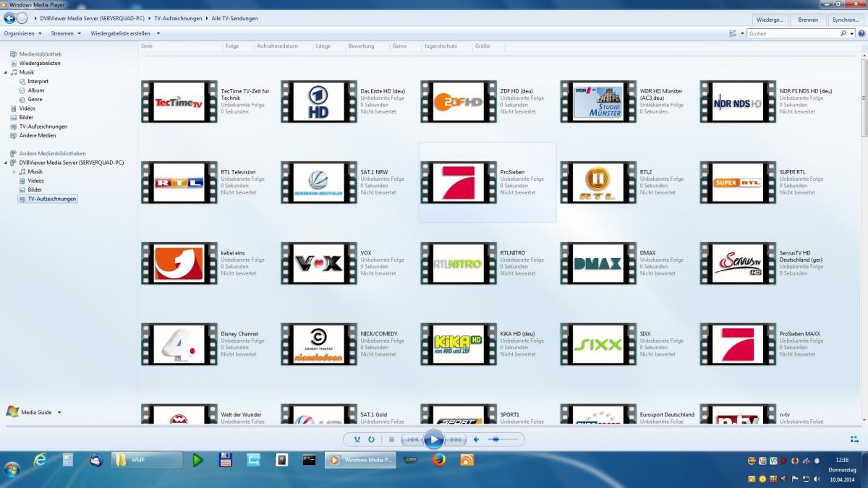Mute the player volume speaker icon
Image resolution: width=868 pixels, height=488 pixels.
pyautogui.click(x=477, y=439)
